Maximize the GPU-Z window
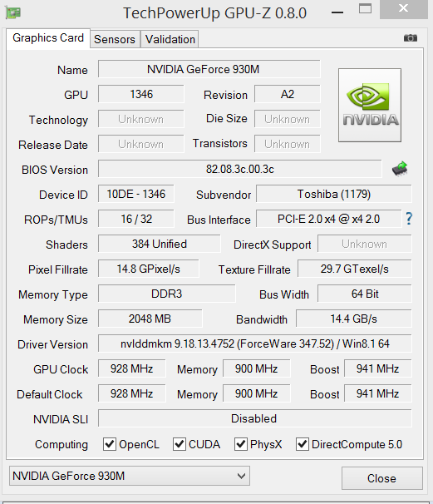Viewport: 433px width, 504px height. [365, 8]
